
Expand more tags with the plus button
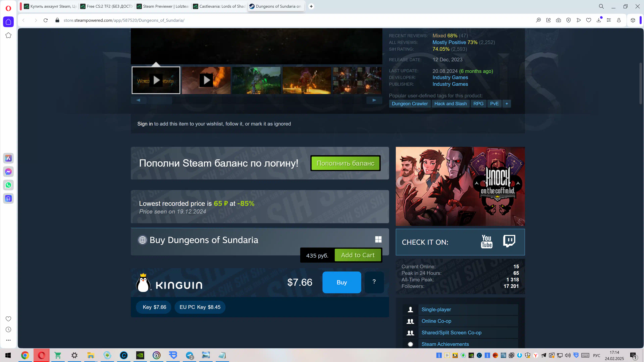(507, 104)
